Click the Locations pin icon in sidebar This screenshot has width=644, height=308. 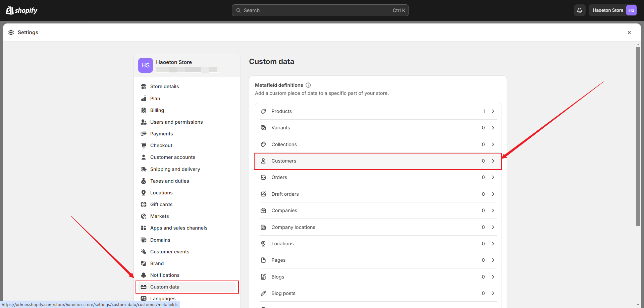point(144,193)
